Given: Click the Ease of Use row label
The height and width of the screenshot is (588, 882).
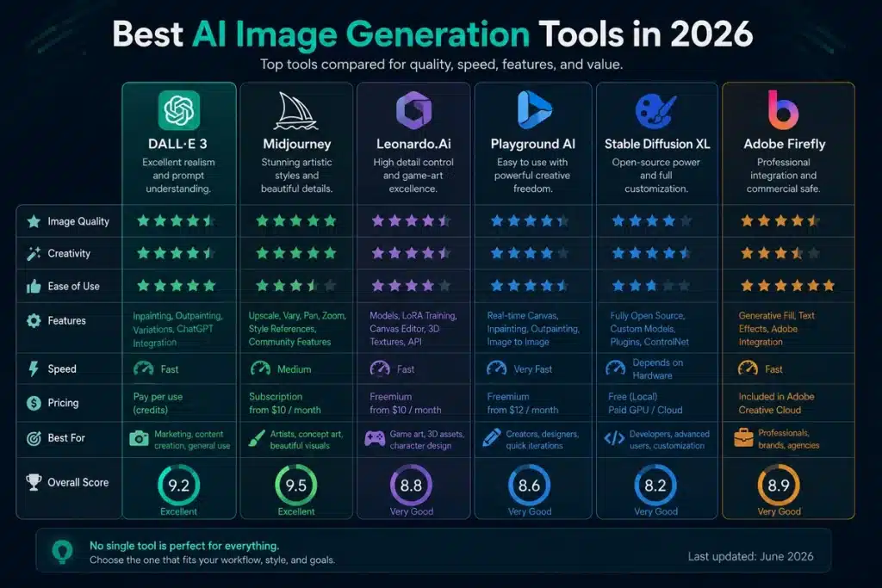Looking at the screenshot, I should (73, 286).
